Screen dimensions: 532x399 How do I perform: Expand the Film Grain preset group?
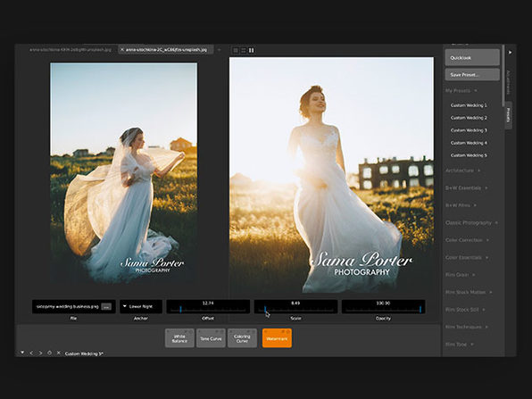point(460,275)
